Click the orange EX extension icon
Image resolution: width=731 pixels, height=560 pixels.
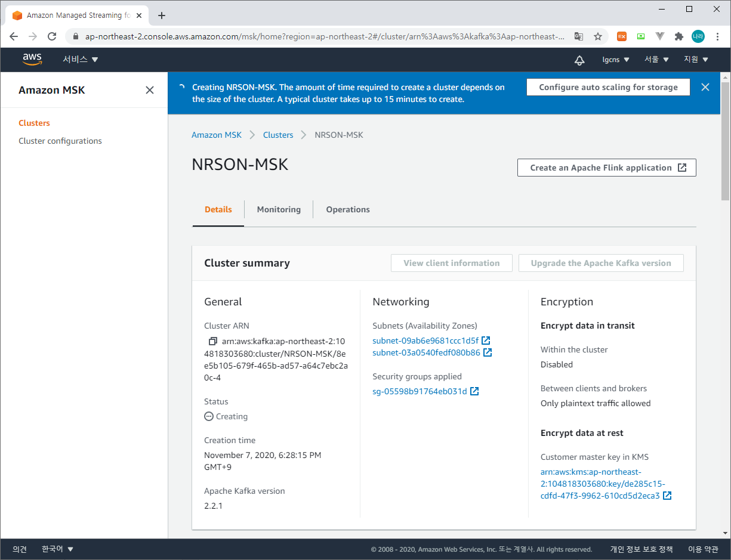(622, 36)
